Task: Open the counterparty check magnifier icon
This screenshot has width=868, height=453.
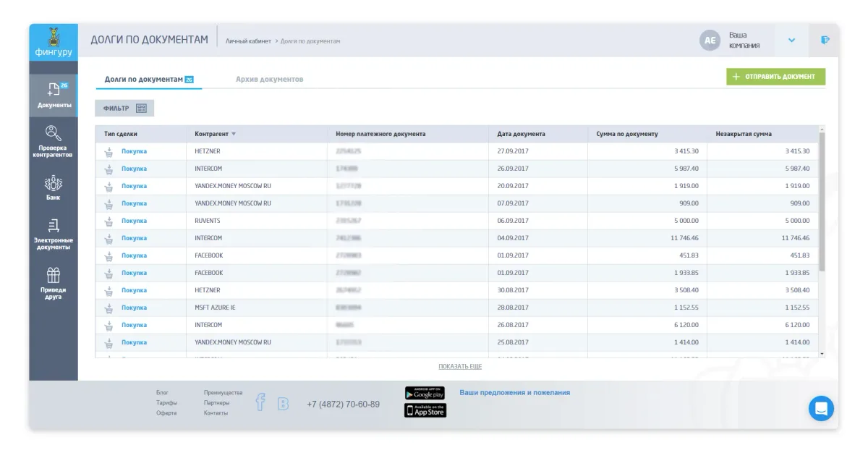Action: pos(54,133)
